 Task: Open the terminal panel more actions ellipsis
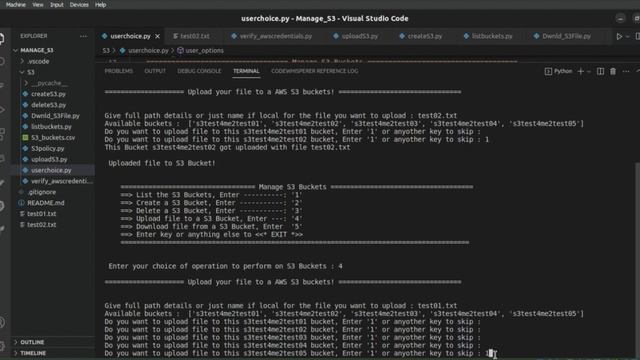626,71
